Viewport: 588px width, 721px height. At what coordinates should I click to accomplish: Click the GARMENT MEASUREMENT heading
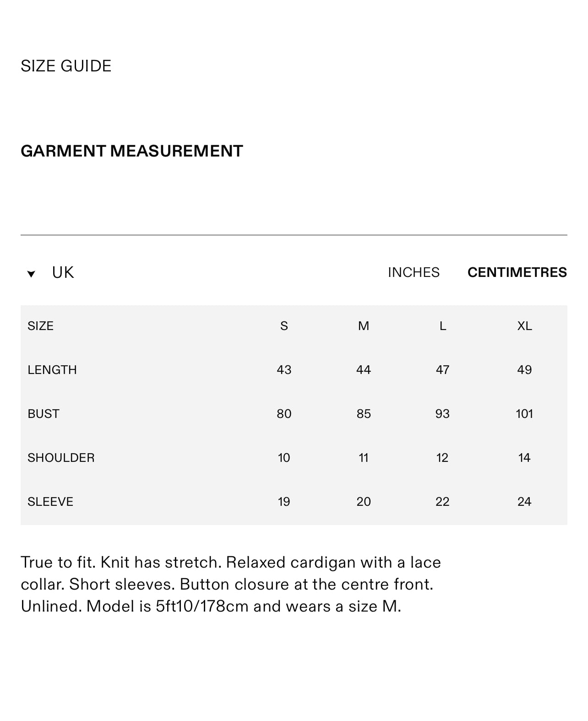(132, 151)
